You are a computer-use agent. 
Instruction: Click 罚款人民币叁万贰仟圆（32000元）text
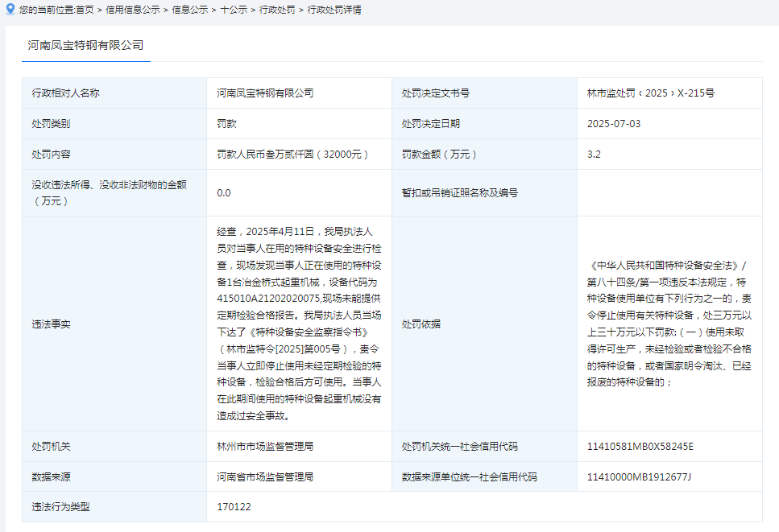click(x=292, y=155)
